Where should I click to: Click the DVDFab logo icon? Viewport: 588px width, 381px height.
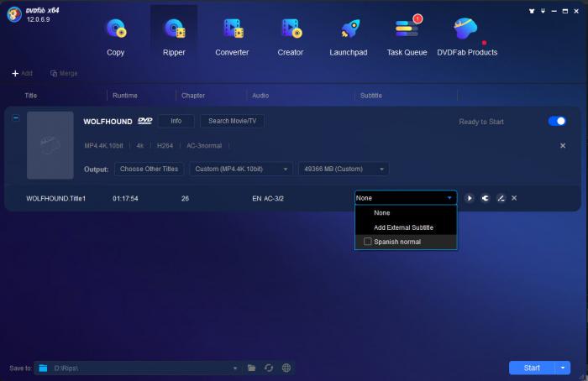click(x=14, y=14)
